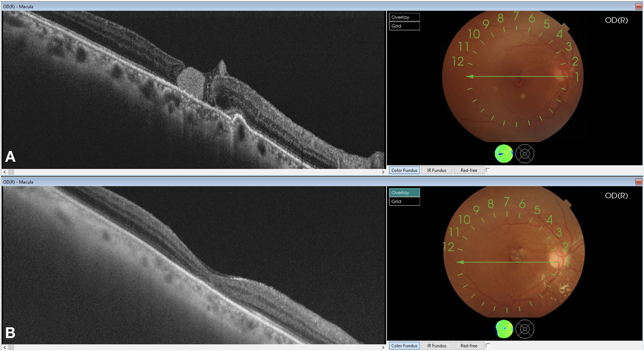Toggle Overlay in the top fundus view
The height and width of the screenshot is (351, 644).
click(404, 17)
